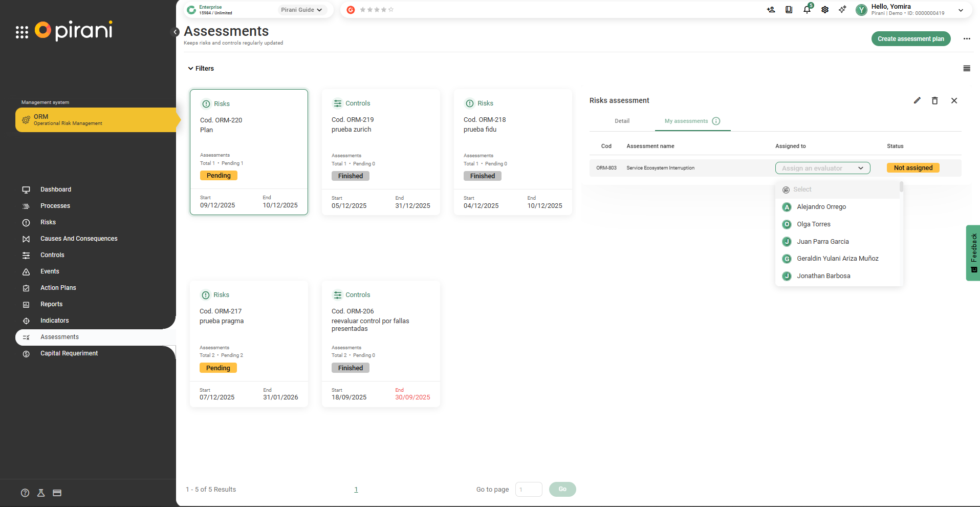Screen dimensions: 980x507
Task: Open the notifications bell icon
Action: [807, 10]
